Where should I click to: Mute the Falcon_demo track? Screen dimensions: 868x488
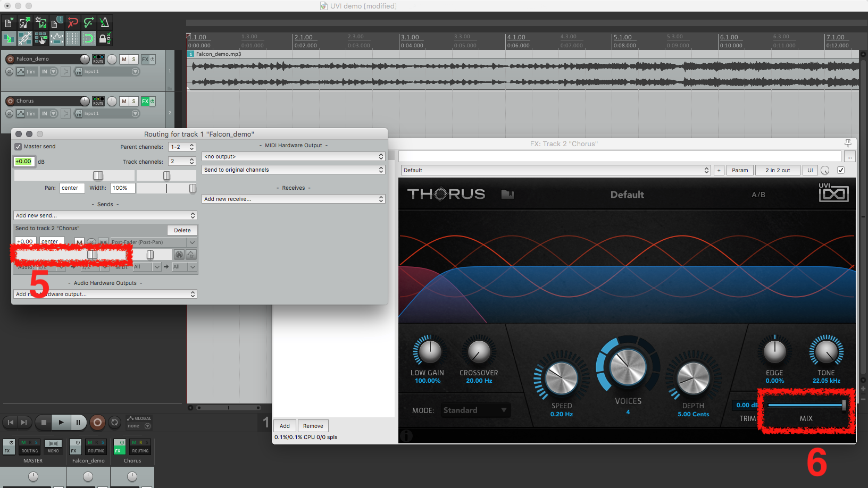[124, 59]
